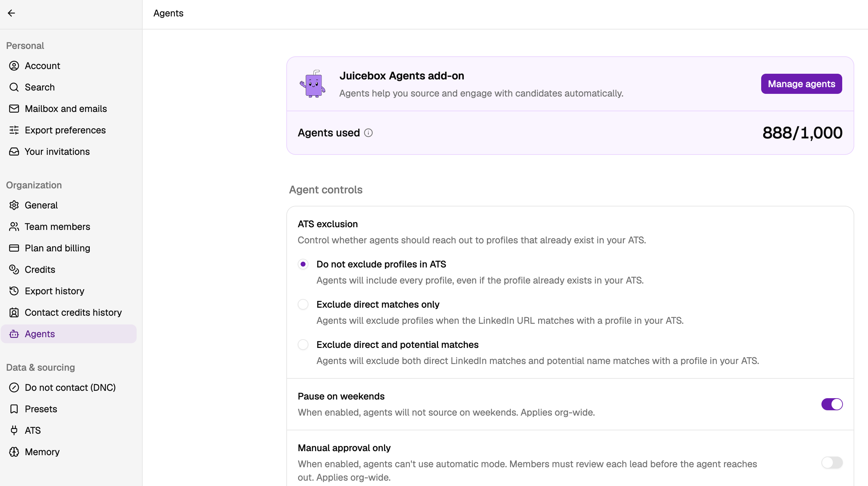Click the Contact credits history badge icon
This screenshot has height=486, width=868.
point(14,313)
